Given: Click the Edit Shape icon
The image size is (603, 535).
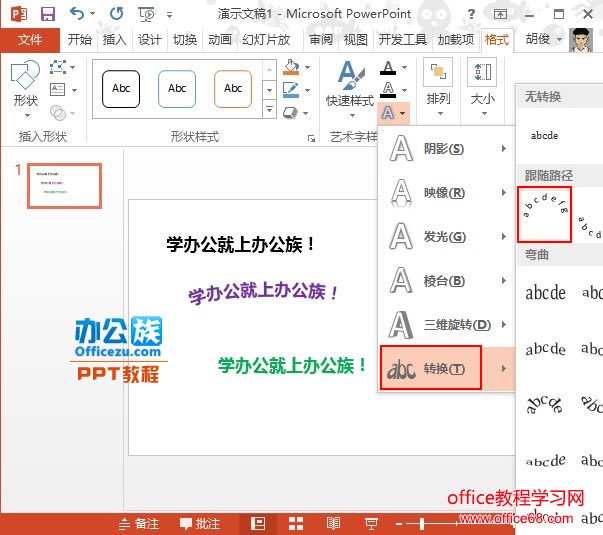Looking at the screenshot, I should pyautogui.click(x=58, y=67).
